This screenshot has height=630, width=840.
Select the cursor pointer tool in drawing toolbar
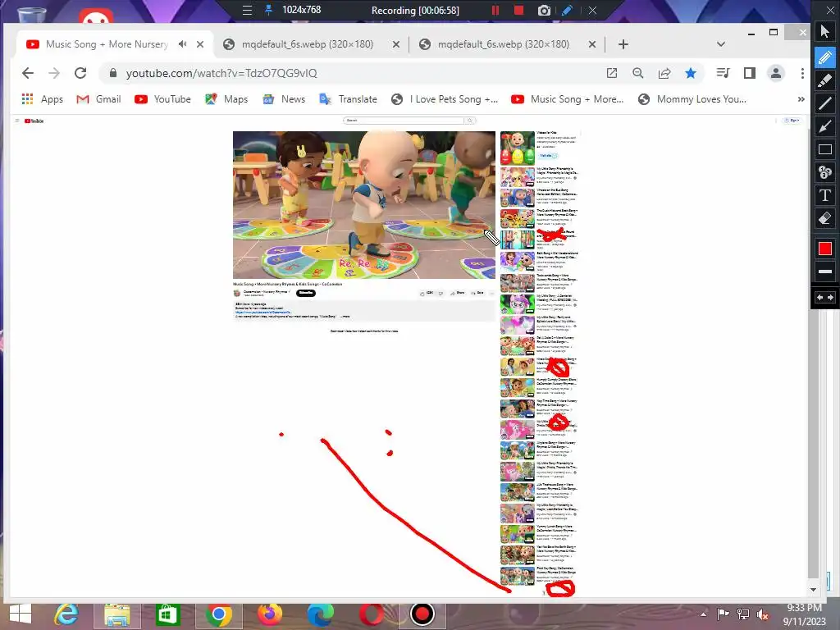point(825,32)
